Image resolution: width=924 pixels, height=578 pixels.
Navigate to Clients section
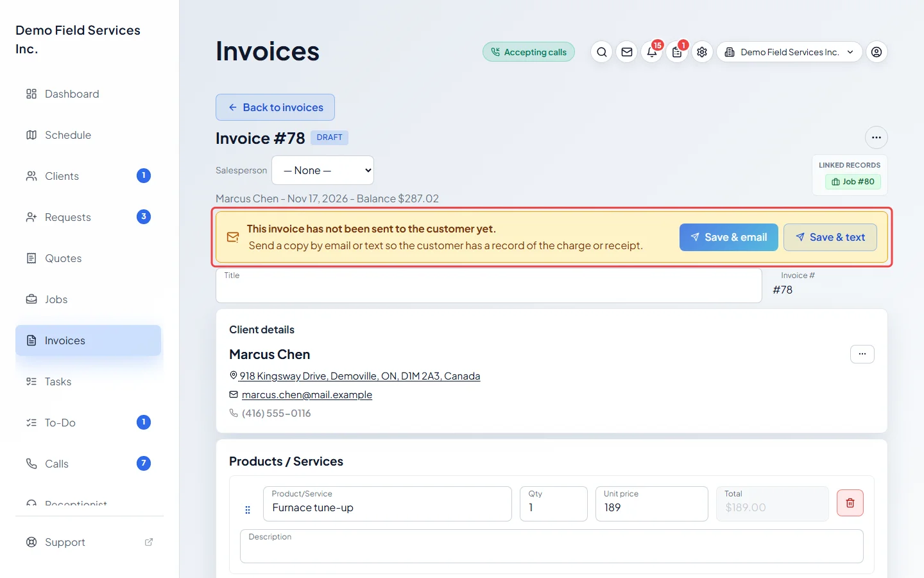[89, 176]
